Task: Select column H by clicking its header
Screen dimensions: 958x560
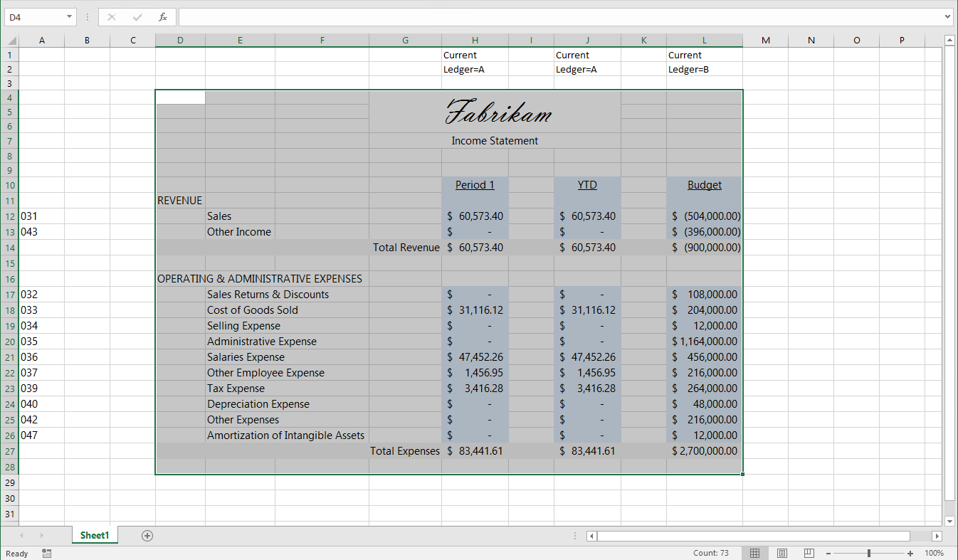Action: pos(475,40)
